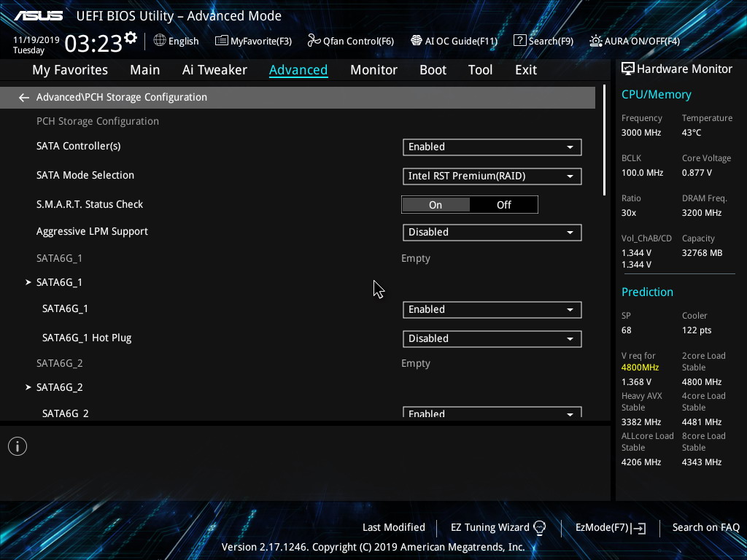Click the Qfan Control fan icon

pyautogui.click(x=314, y=41)
